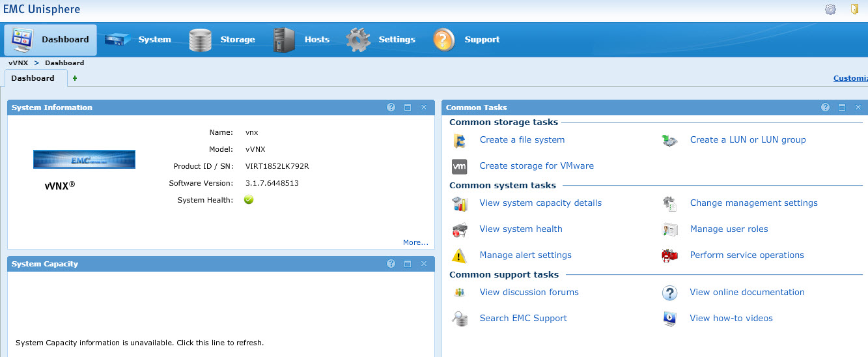Image resolution: width=868 pixels, height=357 pixels.
Task: Collapse the System Capacity panel
Action: [408, 264]
